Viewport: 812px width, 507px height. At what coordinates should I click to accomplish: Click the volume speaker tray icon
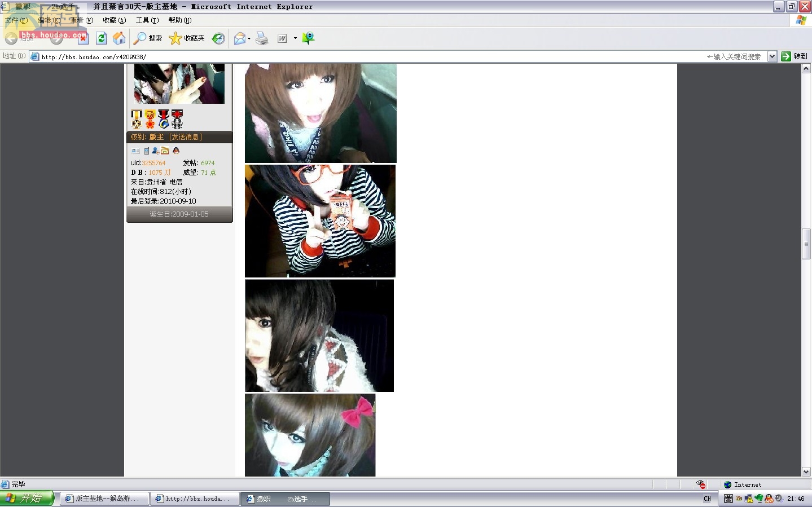point(779,499)
